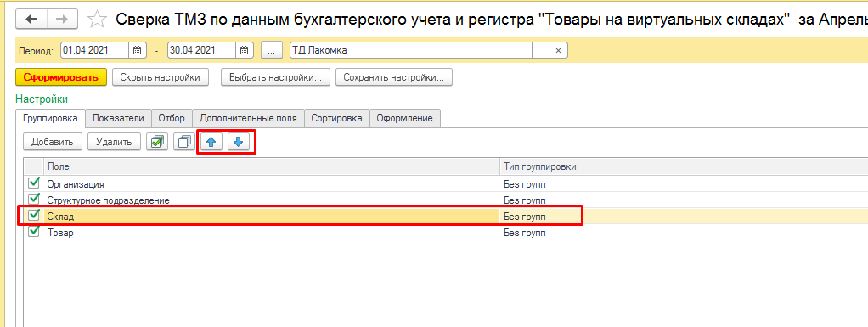The image size is (868, 327).
Task: Clear the ТД Лакомка organization field
Action: [x=558, y=50]
